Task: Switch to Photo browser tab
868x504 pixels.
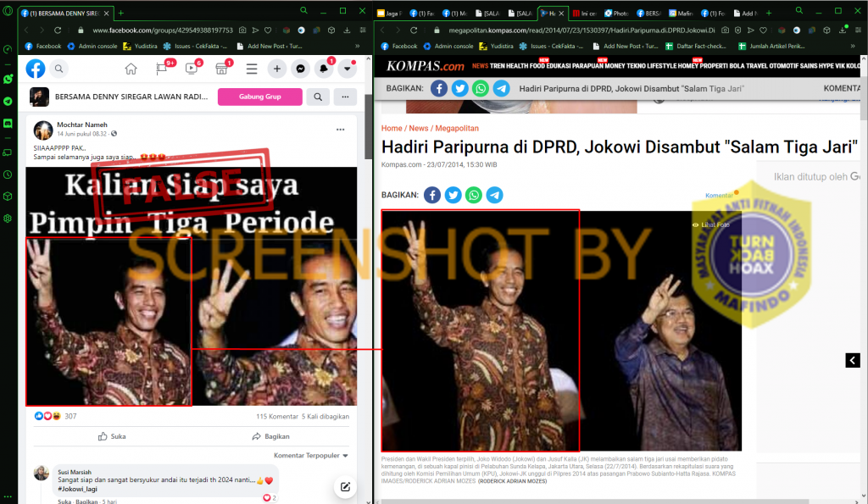Action: pyautogui.click(x=617, y=14)
